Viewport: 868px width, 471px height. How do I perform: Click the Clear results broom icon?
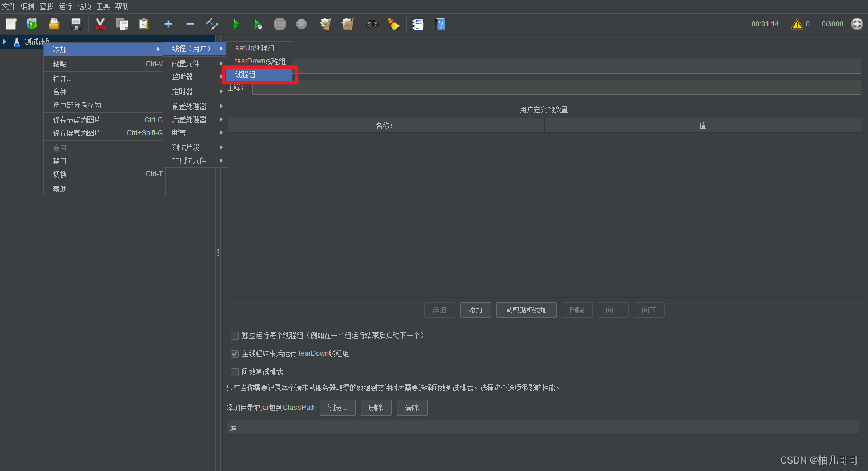click(x=325, y=24)
